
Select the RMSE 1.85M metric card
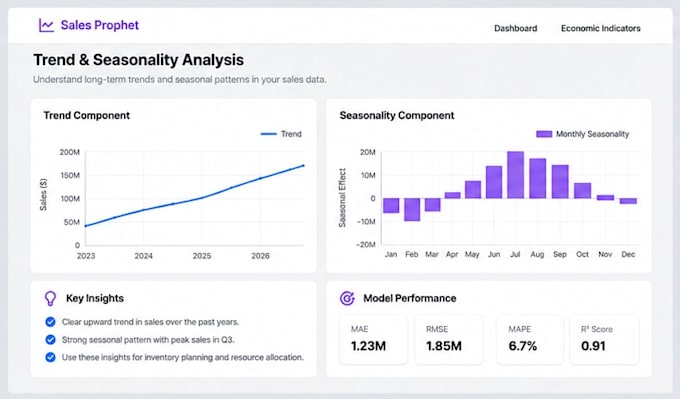pyautogui.click(x=449, y=340)
